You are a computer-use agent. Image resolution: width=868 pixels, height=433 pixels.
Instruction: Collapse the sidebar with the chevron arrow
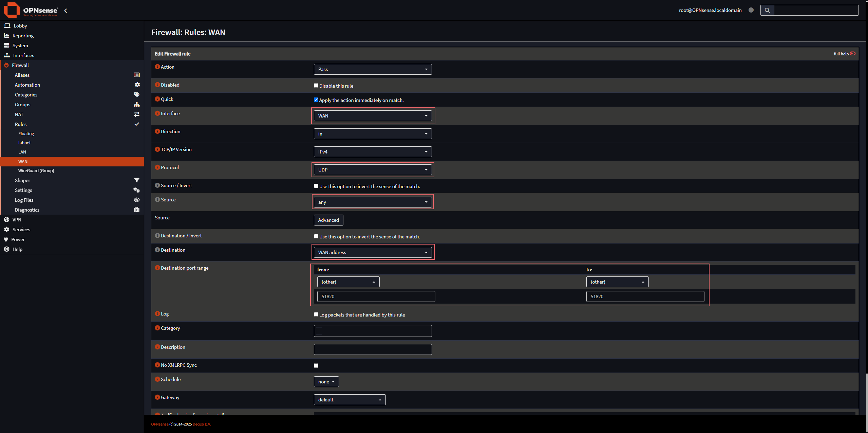coord(65,11)
